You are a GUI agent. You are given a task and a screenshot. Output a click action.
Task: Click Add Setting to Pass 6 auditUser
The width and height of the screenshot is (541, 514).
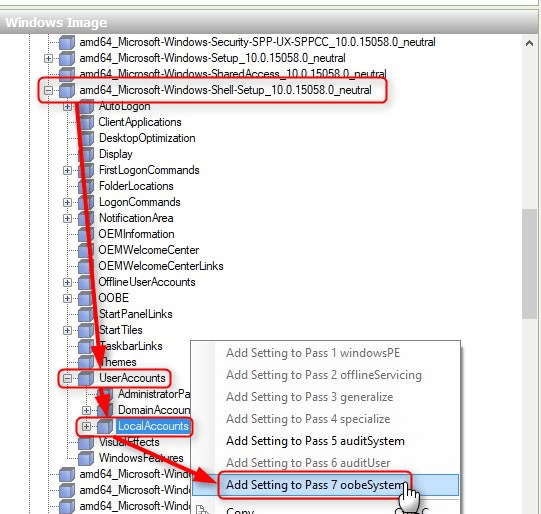(325, 463)
